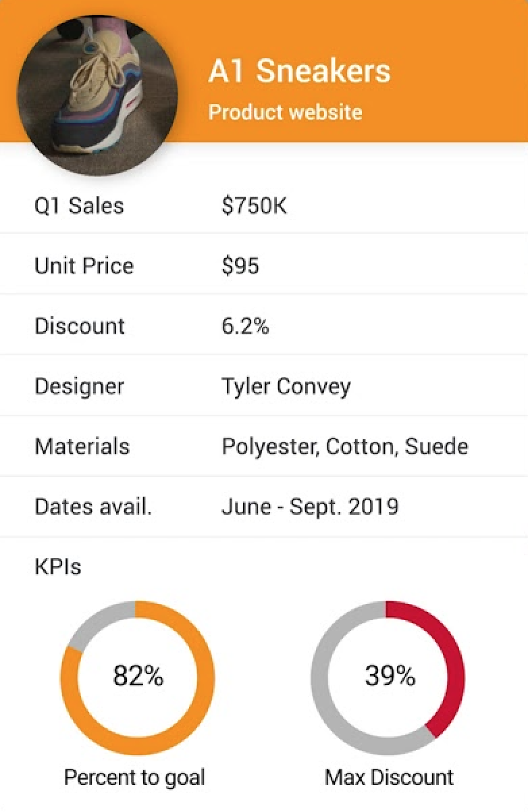Select the Q1 Sales row label
This screenshot has height=812, width=528.
79,205
